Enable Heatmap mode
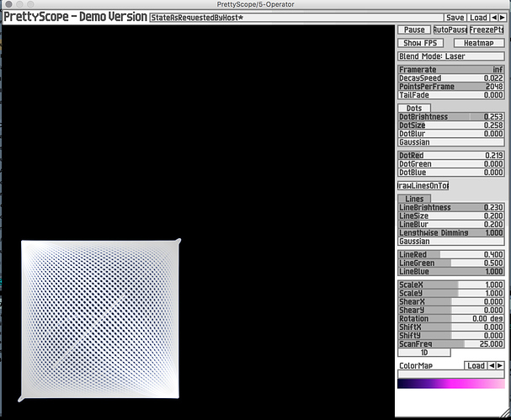The height and width of the screenshot is (420, 511). pos(479,43)
